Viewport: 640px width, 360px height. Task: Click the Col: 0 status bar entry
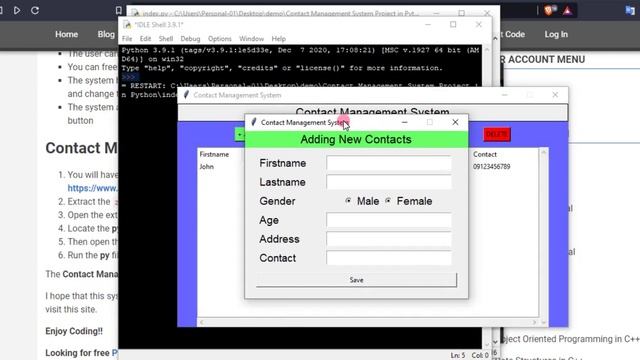point(480,355)
